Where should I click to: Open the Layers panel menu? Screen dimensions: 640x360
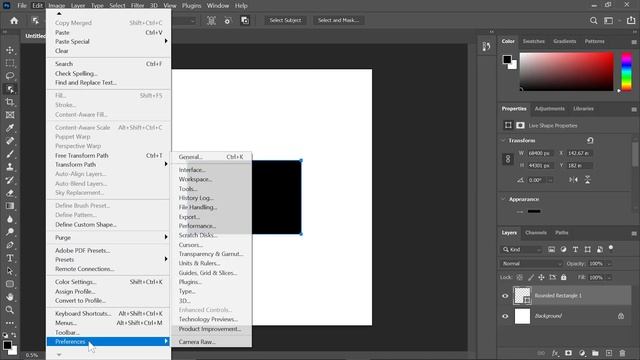pos(634,233)
